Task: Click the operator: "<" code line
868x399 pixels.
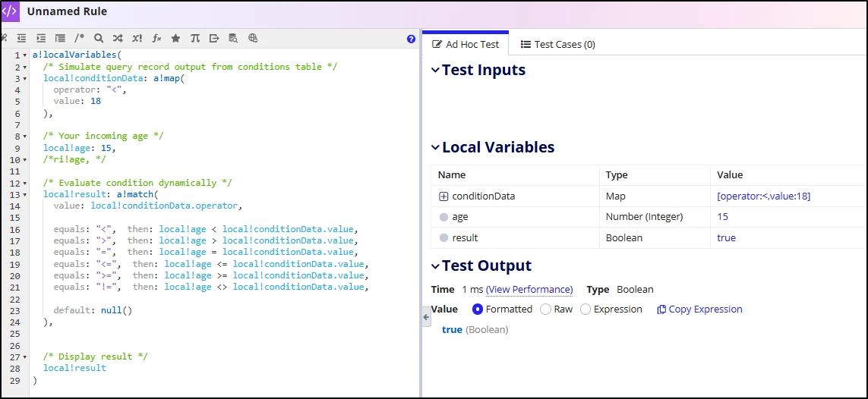Action: pos(90,90)
